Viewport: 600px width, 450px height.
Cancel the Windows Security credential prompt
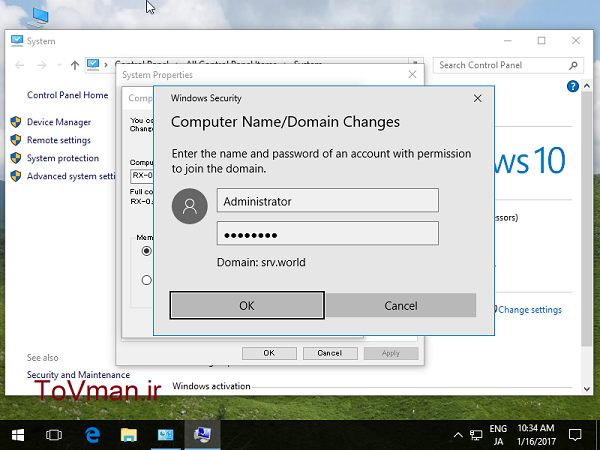[401, 305]
